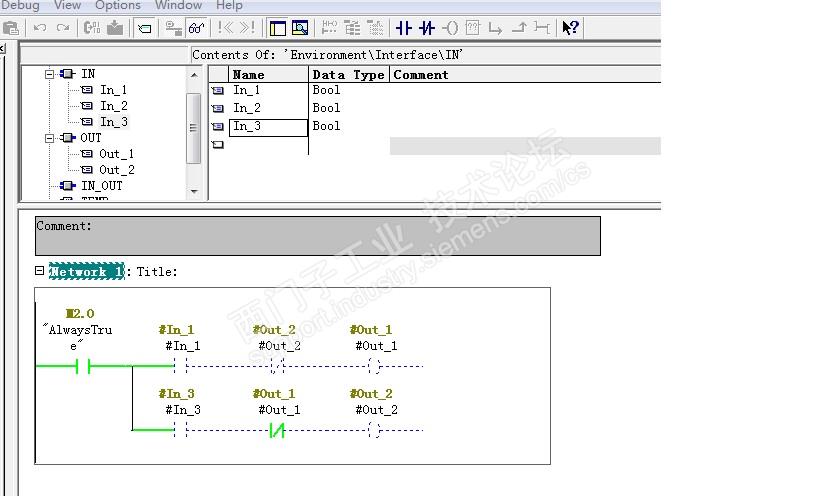
Task: Click the Title: field of Network 1
Action: point(157,271)
